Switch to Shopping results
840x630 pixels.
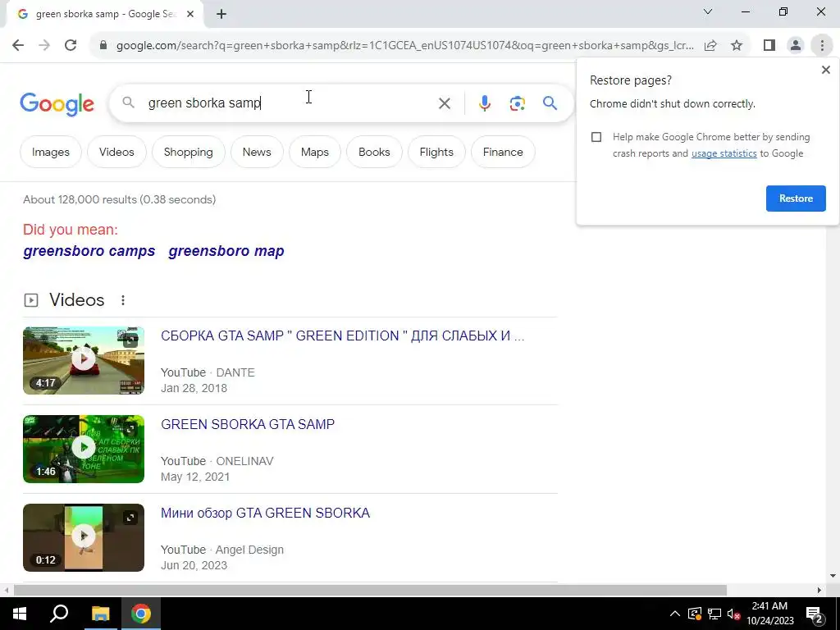(x=189, y=152)
